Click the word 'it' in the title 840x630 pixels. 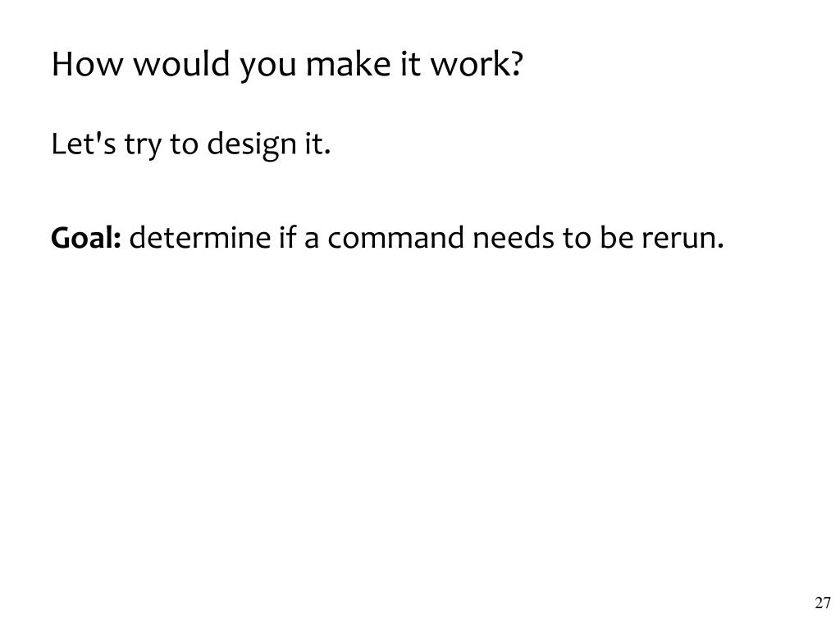point(410,64)
